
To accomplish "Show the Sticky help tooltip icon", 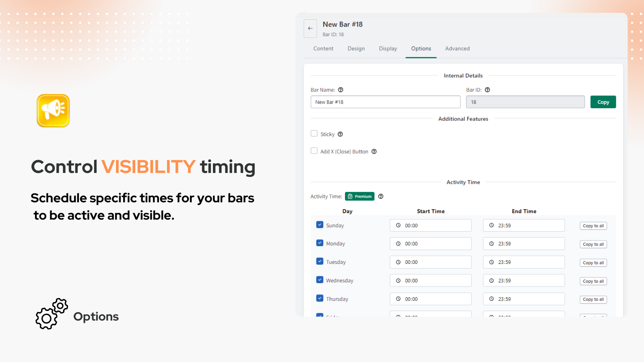I will point(340,134).
